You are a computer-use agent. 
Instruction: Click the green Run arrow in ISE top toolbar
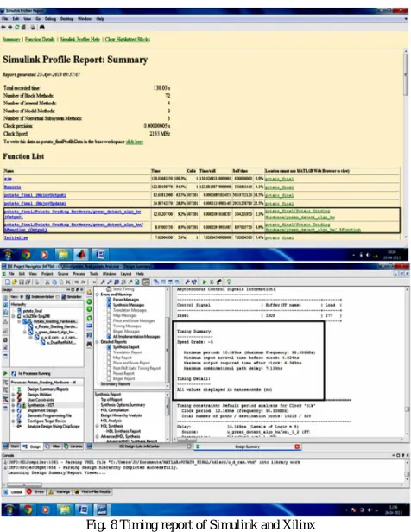[x=205, y=282]
